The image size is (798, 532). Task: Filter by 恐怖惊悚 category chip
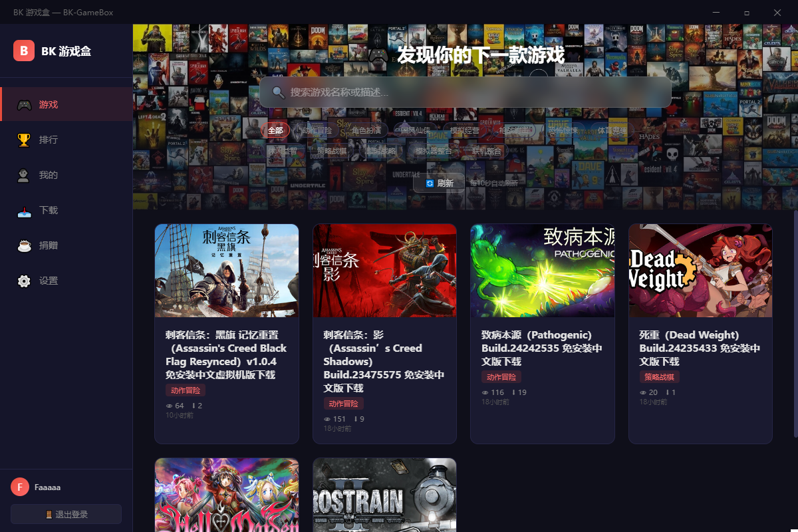click(562, 130)
